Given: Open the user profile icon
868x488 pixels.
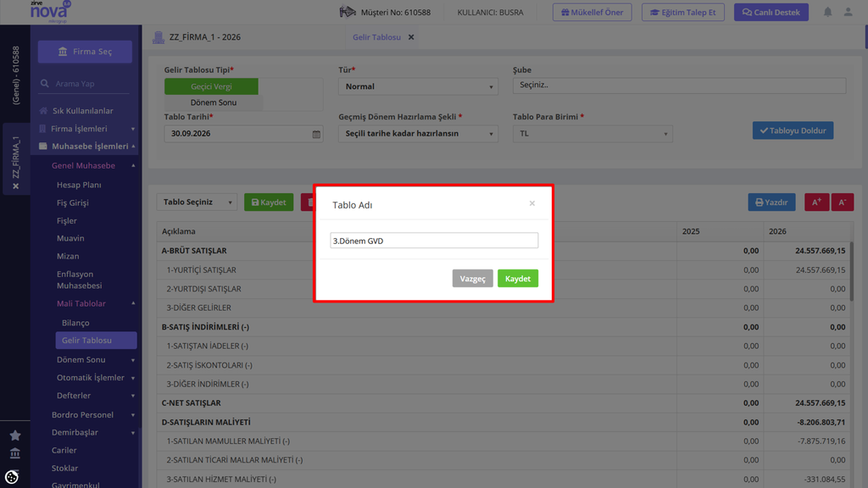Looking at the screenshot, I should coord(848,12).
